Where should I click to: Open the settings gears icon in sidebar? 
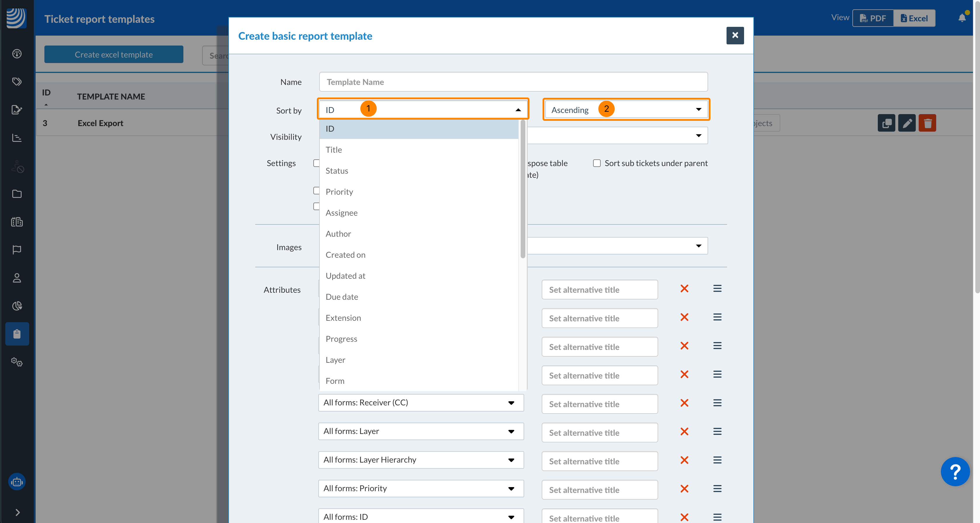17,362
